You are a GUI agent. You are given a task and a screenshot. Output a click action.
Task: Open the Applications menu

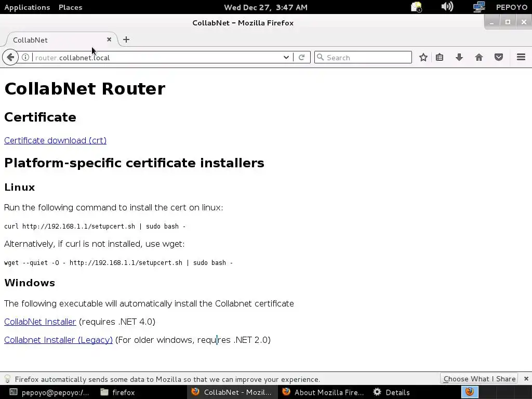[27, 7]
